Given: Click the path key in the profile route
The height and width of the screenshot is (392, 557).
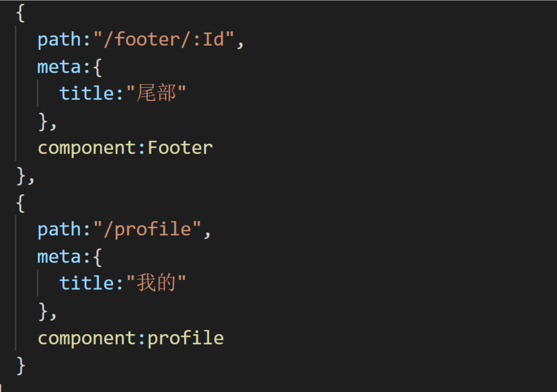Looking at the screenshot, I should click(59, 229).
